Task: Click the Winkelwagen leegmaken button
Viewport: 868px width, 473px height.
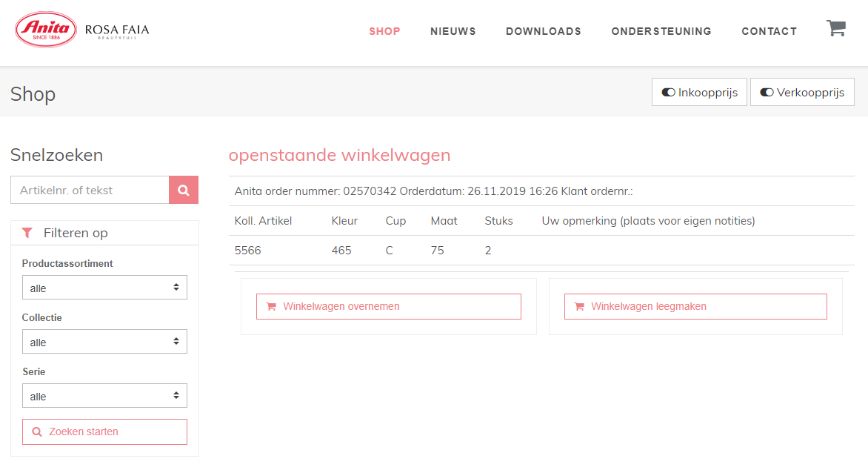Action: coord(695,306)
